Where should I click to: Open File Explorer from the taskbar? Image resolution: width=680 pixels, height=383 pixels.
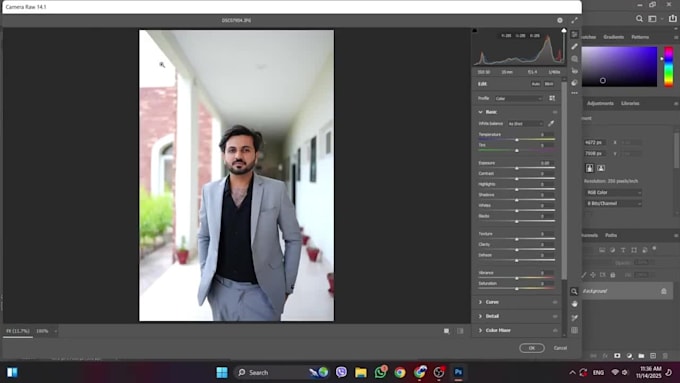(361, 373)
